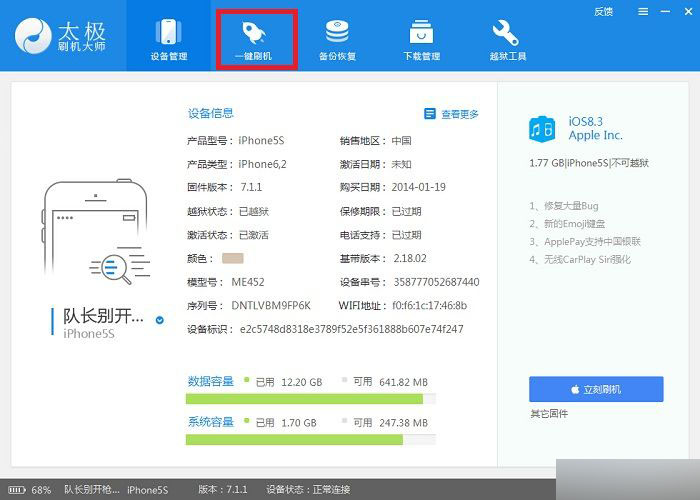This screenshot has height=500, width=700.
Task: Open the 越狱工具 jailbreak tools tab
Action: pos(508,39)
